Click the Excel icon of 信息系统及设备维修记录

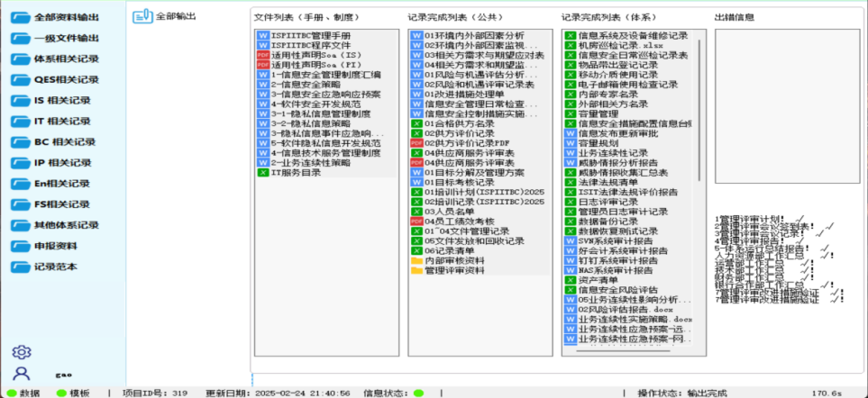point(571,35)
